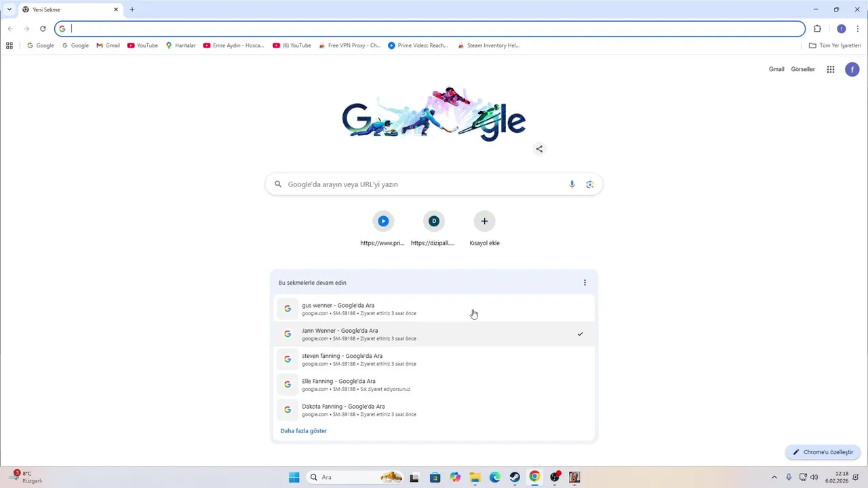Image resolution: width=868 pixels, height=488 pixels.
Task: Launch Microsoft Store from the taskbar
Action: (x=435, y=477)
